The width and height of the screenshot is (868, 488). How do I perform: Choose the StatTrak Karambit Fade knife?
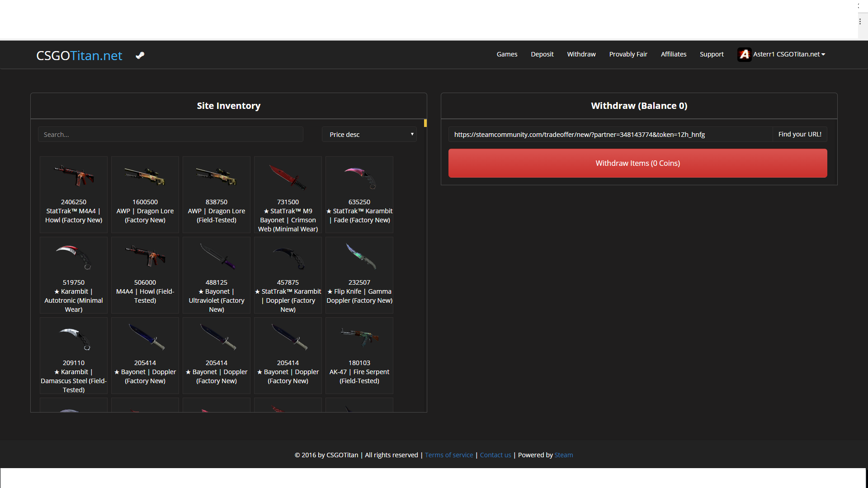(x=359, y=194)
